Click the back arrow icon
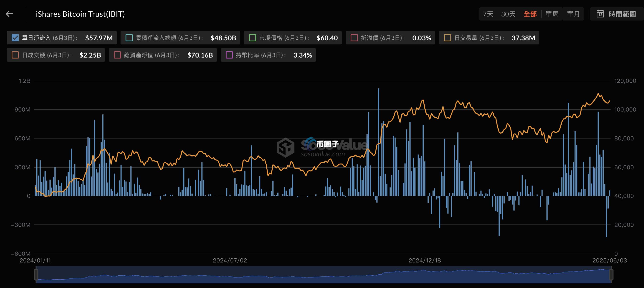644x288 pixels. coord(10,14)
